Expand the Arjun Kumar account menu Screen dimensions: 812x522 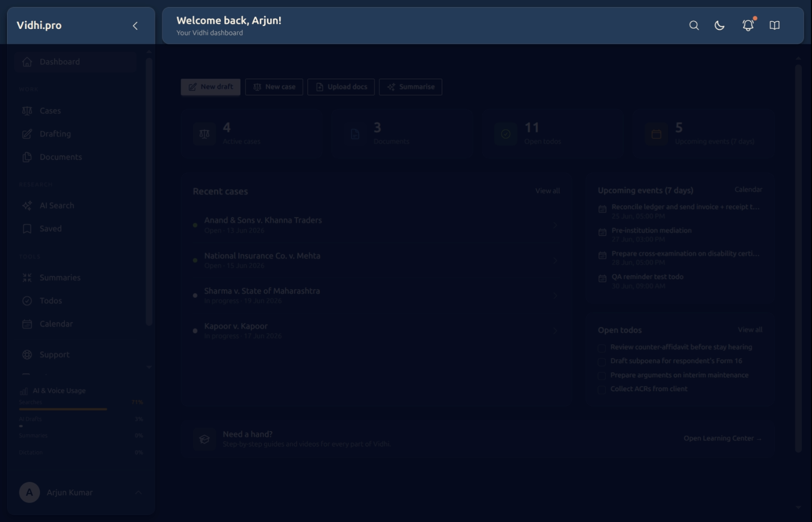[x=138, y=493]
